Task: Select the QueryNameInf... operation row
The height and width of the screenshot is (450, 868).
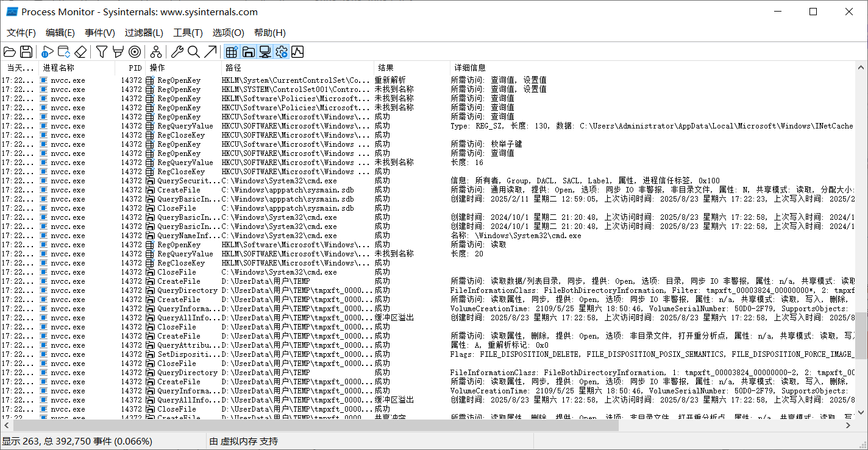Action: (428, 236)
